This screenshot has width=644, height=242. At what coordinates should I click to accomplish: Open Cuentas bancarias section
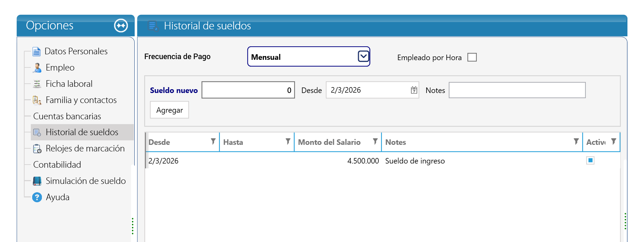[67, 117]
